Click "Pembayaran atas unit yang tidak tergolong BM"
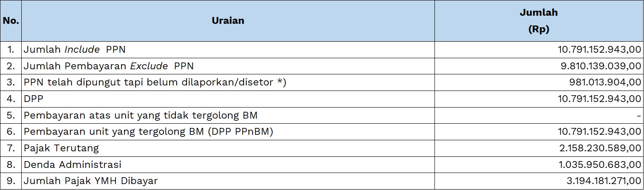Viewport: 644px width, 190px height. (x=141, y=116)
